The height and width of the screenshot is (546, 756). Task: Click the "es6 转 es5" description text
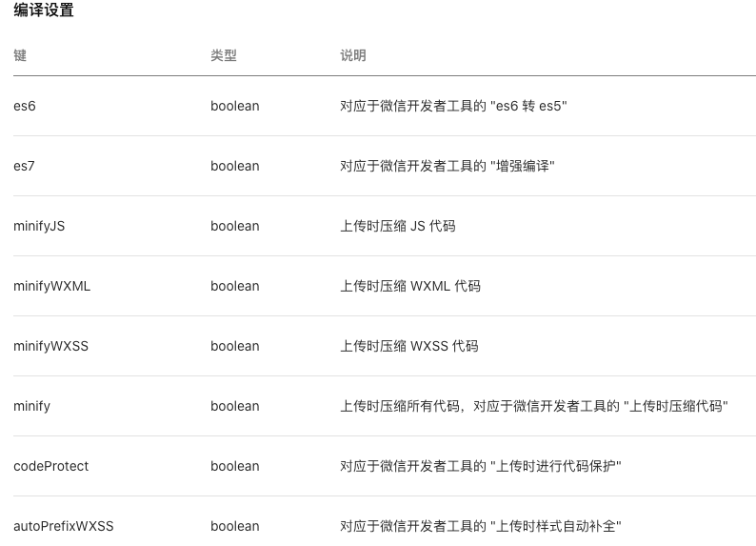(528, 106)
